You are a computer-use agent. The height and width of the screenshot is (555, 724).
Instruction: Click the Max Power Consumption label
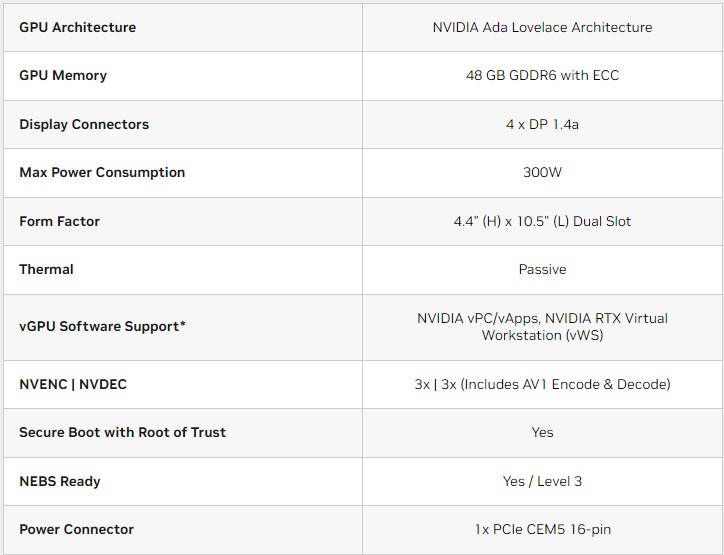[x=102, y=172]
